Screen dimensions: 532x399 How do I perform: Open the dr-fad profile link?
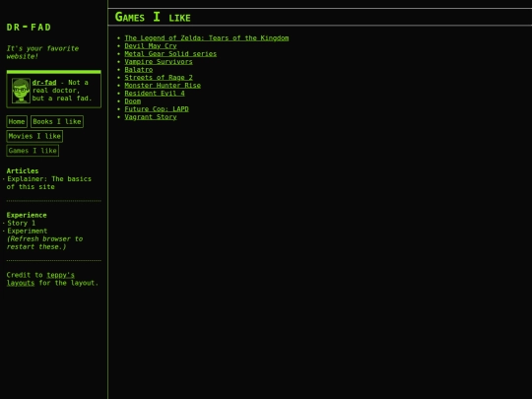44,83
